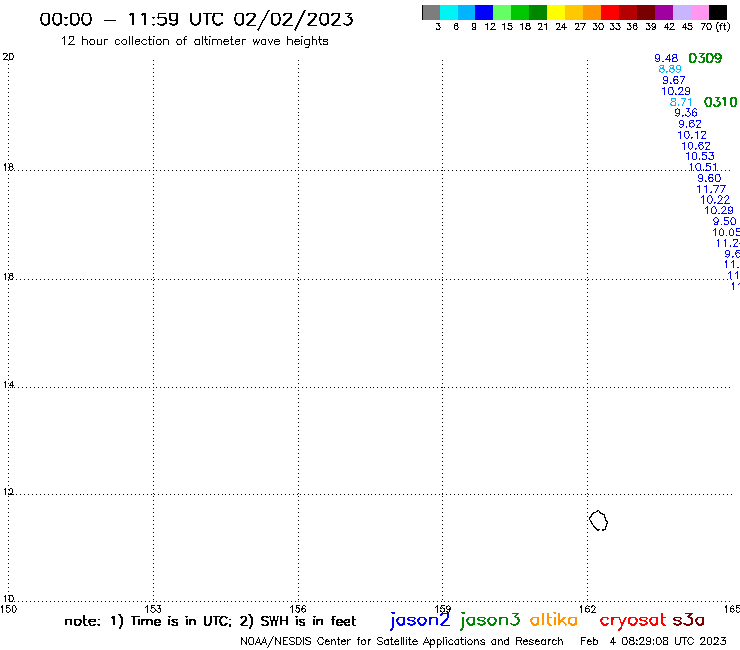Image resolution: width=740 pixels, height=650 pixels.
Task: Select the royal blue swatch in the legend
Action: 484,12
